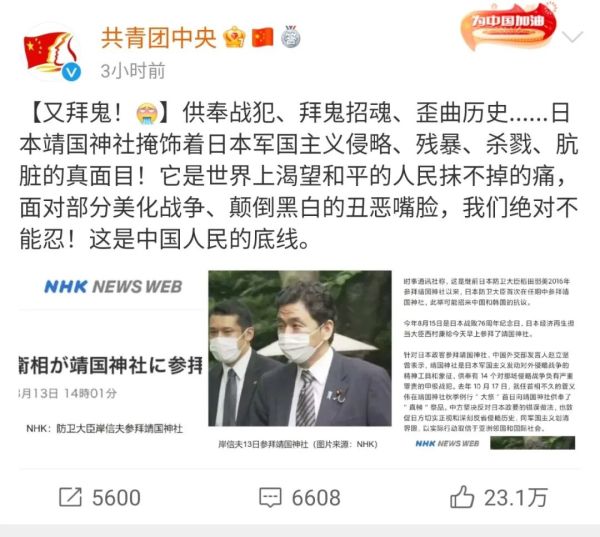
Task: Open the 共青团中央 username link
Action: [x=159, y=38]
